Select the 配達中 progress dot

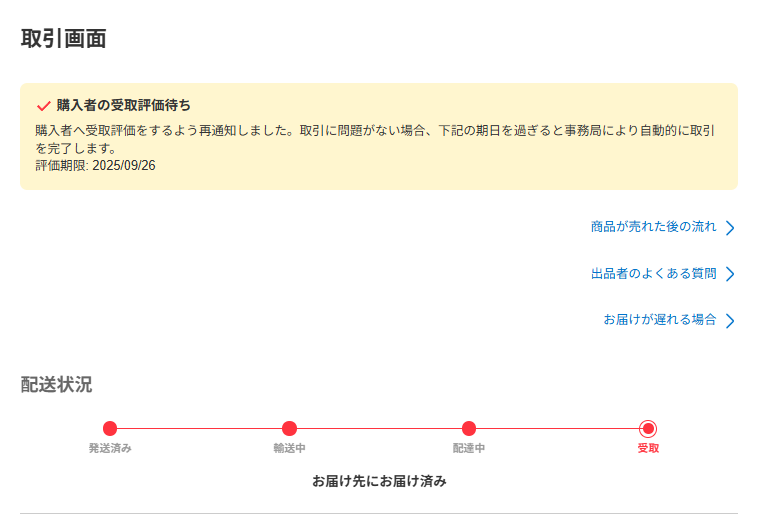(x=469, y=428)
